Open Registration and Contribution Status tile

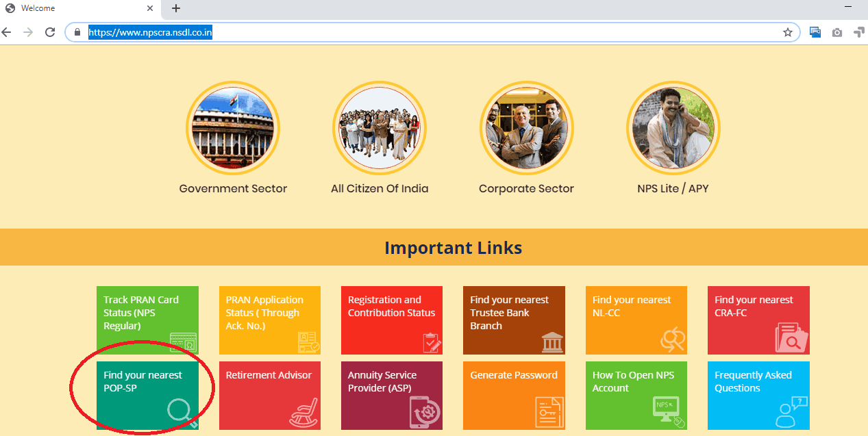[392, 320]
